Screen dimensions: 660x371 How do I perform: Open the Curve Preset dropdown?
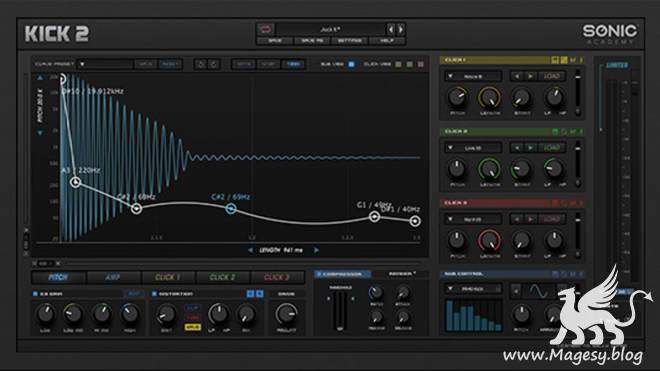(104, 64)
